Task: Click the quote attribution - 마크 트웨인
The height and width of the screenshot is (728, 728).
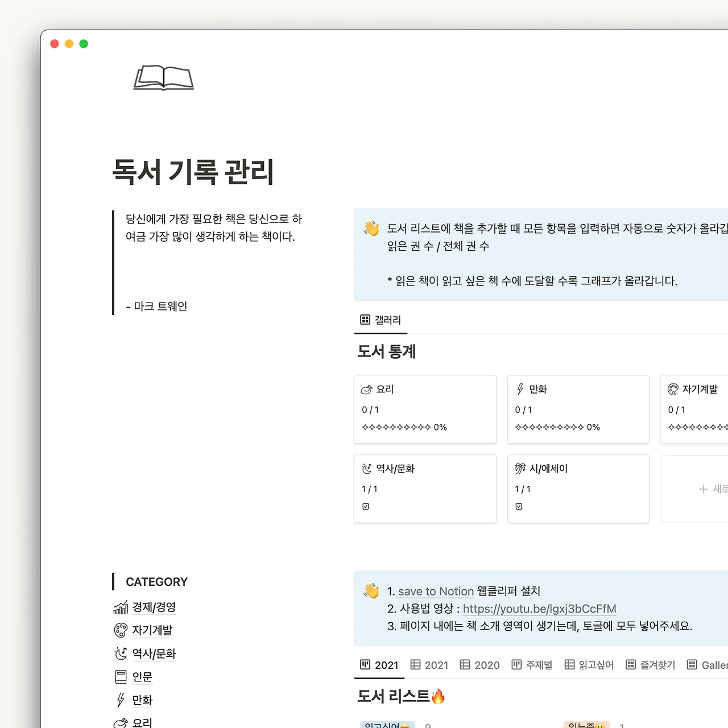Action: [156, 306]
